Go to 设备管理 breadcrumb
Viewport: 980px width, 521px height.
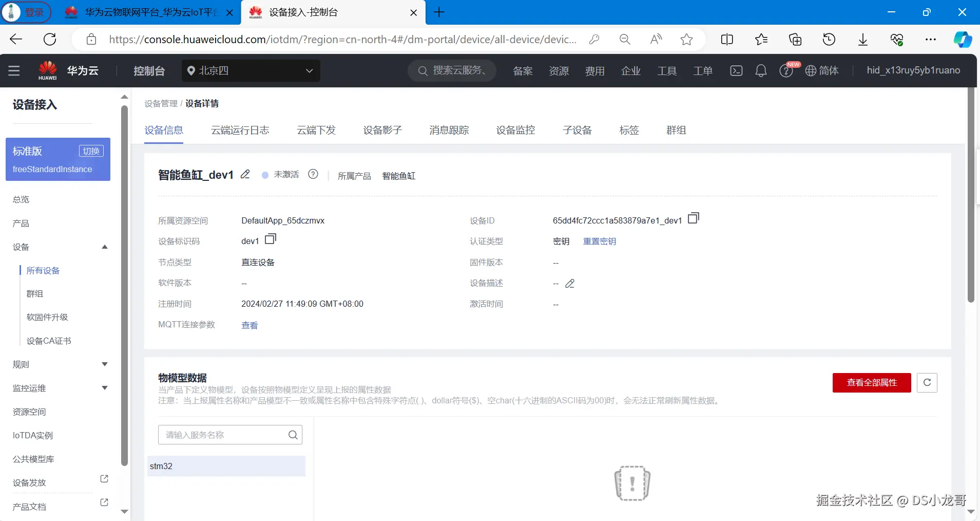(161, 104)
